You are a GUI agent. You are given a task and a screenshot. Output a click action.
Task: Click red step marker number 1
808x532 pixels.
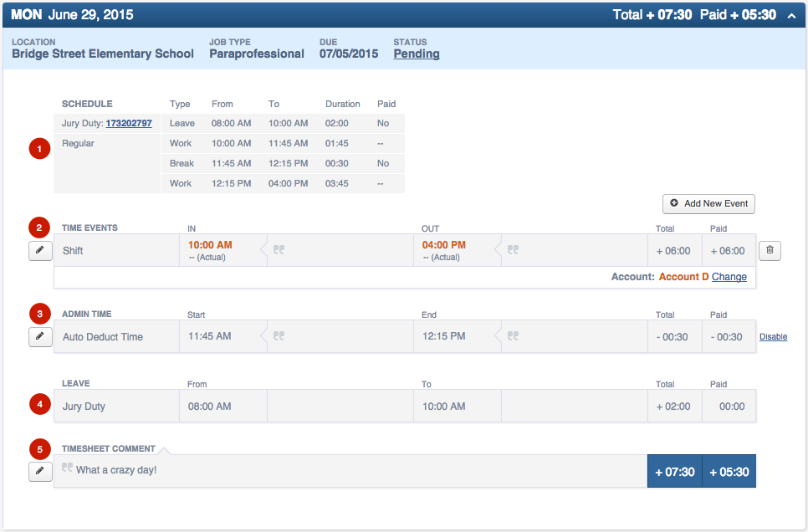click(x=38, y=149)
